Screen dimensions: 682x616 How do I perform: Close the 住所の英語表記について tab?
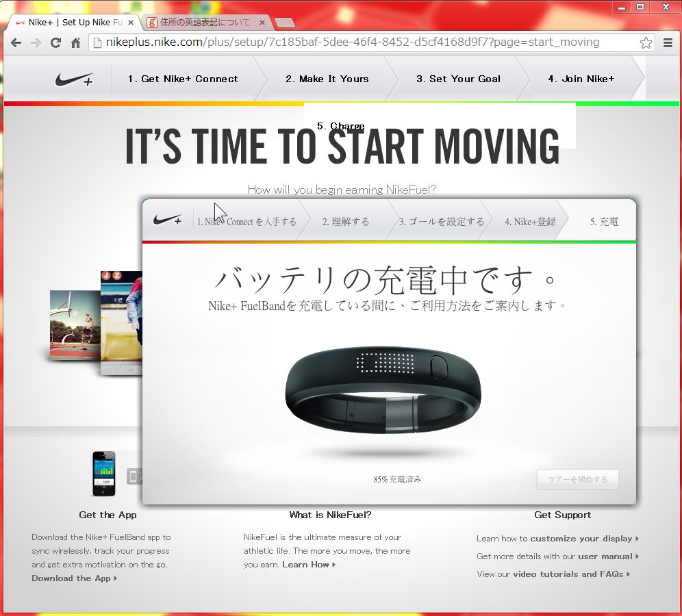click(262, 22)
